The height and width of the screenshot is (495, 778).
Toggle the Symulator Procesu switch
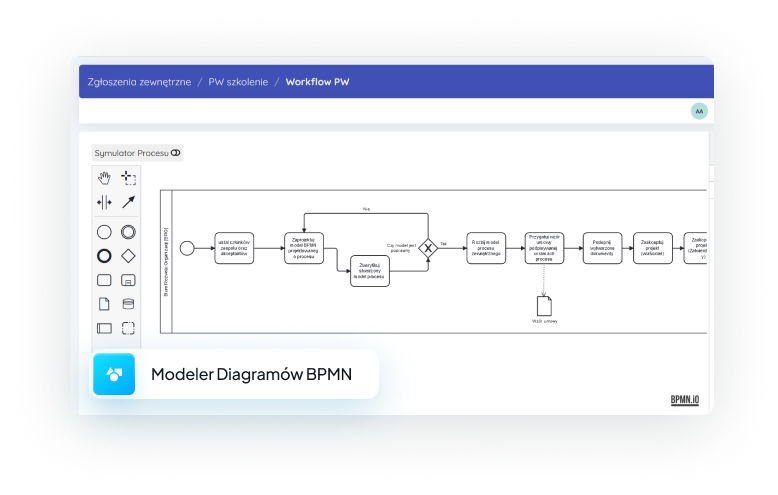175,153
